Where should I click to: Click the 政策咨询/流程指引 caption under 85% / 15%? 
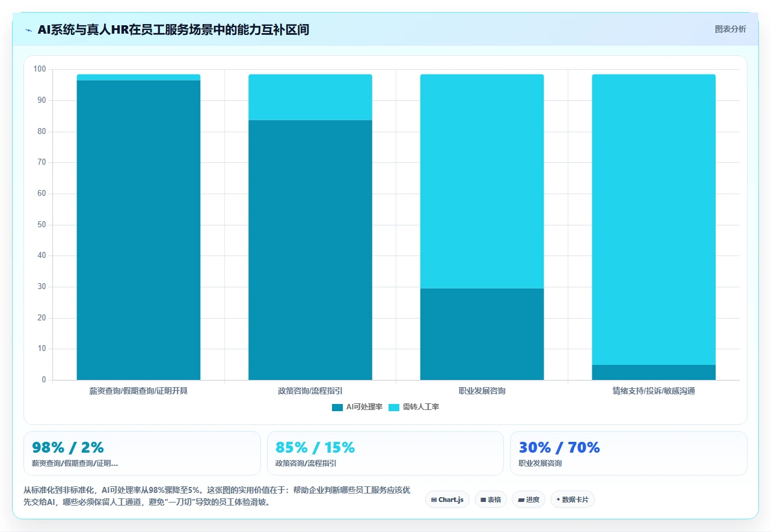tap(306, 463)
